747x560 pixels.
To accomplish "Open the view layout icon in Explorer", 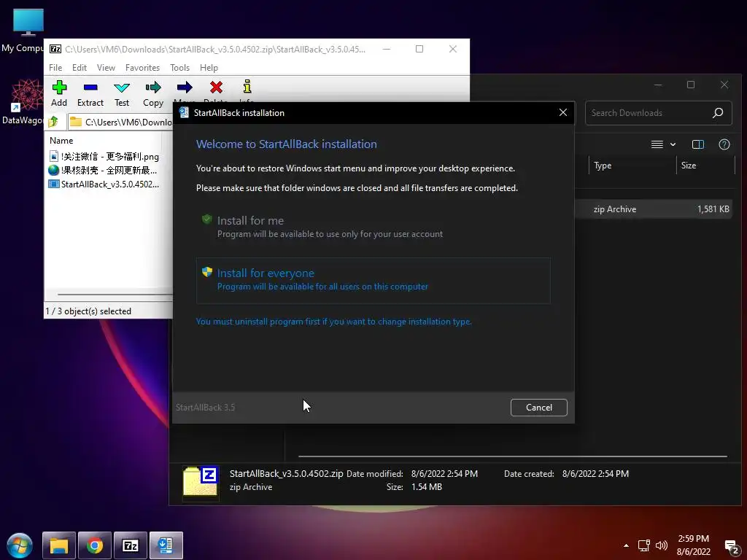I will [657, 144].
